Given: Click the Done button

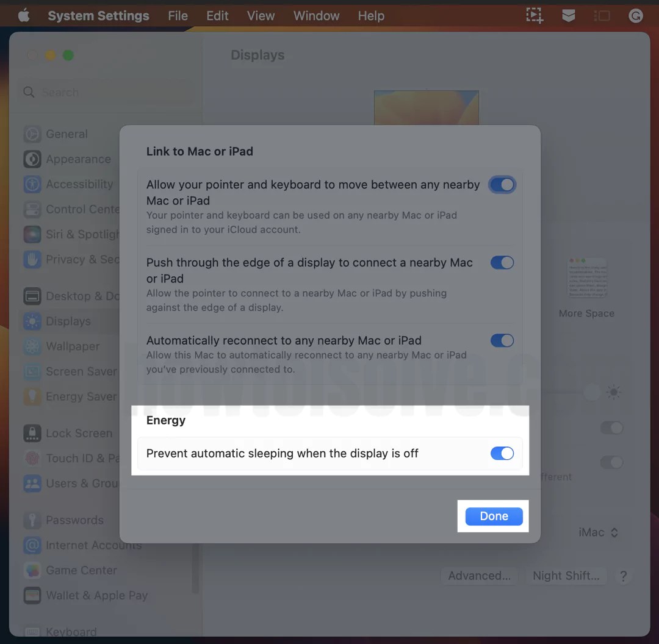Looking at the screenshot, I should point(493,516).
